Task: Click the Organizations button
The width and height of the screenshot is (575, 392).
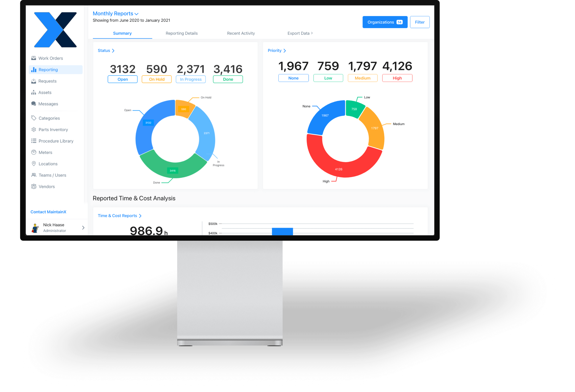Action: tap(385, 22)
